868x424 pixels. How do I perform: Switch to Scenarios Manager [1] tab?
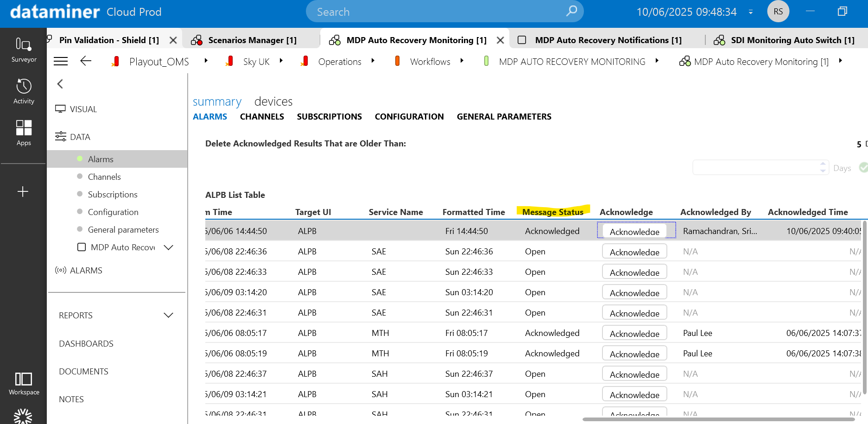click(252, 40)
